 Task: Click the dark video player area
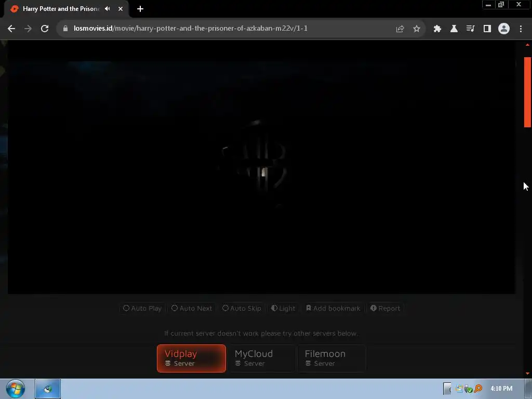(261, 167)
